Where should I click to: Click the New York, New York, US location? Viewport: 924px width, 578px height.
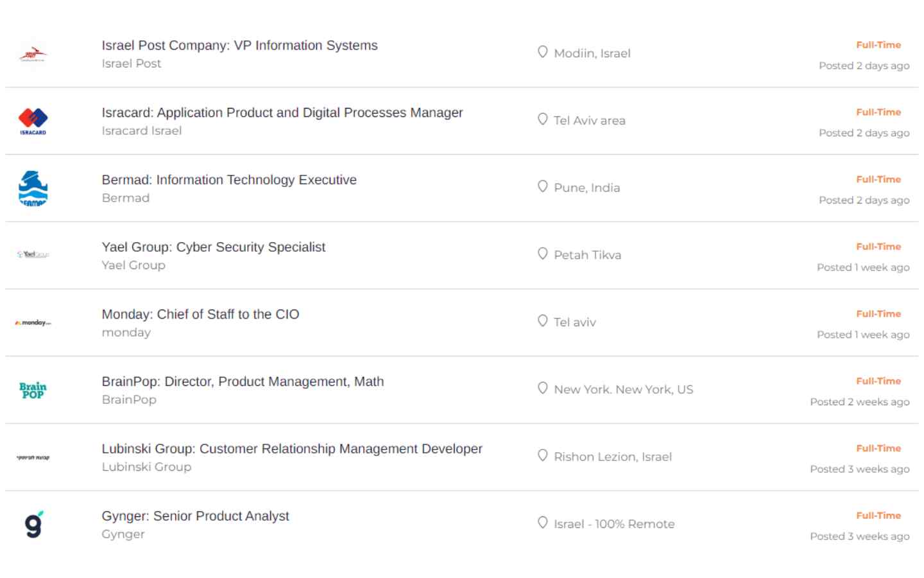pos(623,390)
